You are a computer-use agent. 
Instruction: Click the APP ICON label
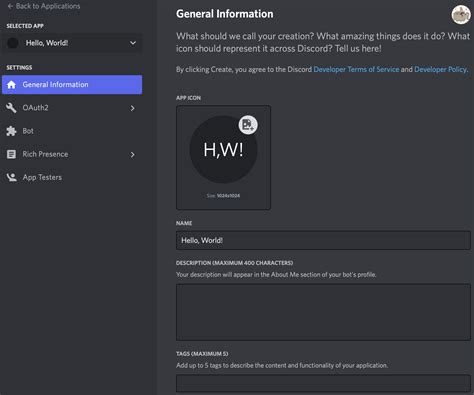pos(188,98)
